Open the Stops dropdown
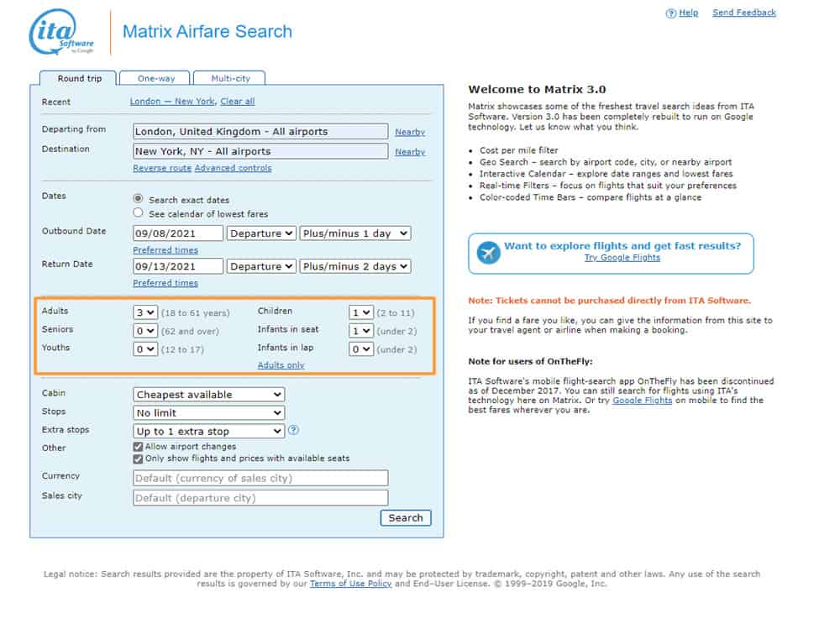 [209, 413]
